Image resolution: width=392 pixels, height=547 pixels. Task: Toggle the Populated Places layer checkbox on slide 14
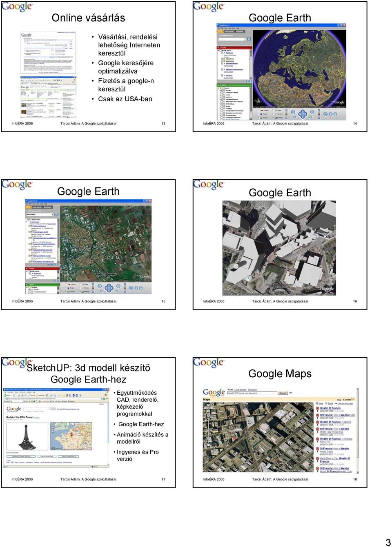(x=222, y=99)
